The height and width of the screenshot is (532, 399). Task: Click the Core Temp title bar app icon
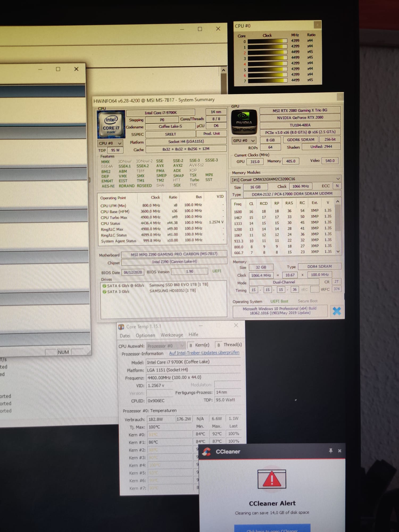click(x=121, y=327)
